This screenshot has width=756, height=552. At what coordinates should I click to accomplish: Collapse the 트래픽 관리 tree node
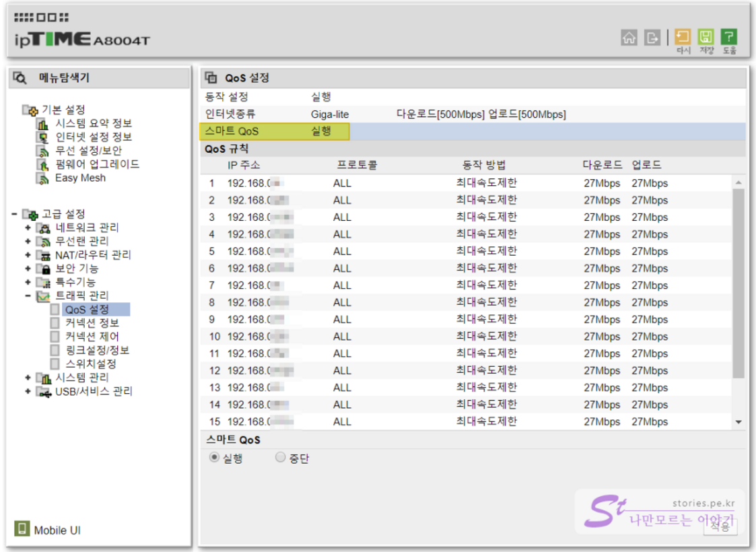[x=28, y=296]
